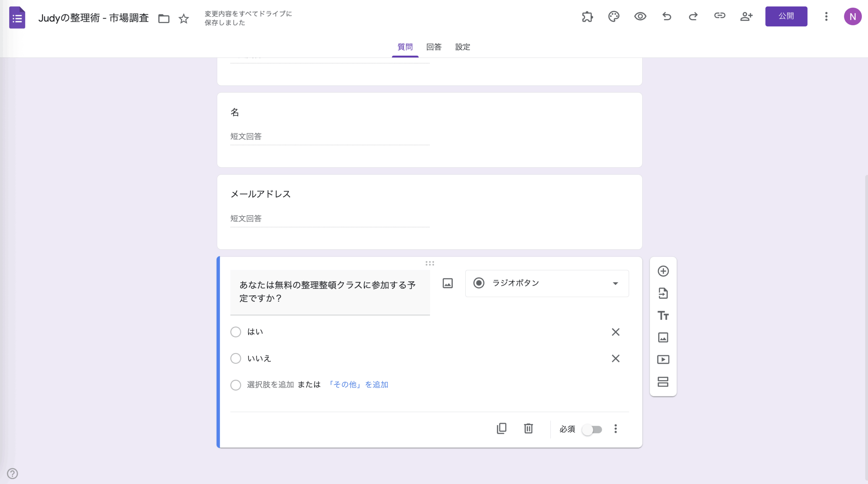Open the ラジオボタン question type dropdown
Screen dimensions: 868x484
click(546, 283)
